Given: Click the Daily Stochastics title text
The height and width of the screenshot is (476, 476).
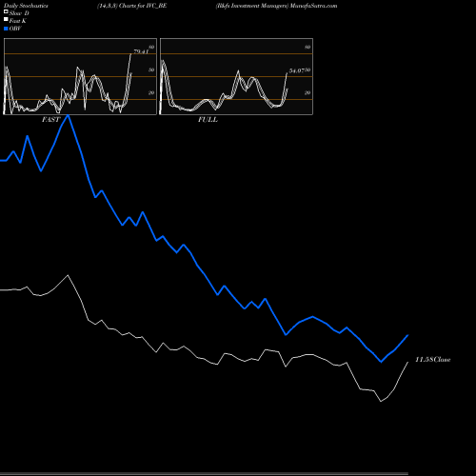Looking at the screenshot, I should point(26,6).
